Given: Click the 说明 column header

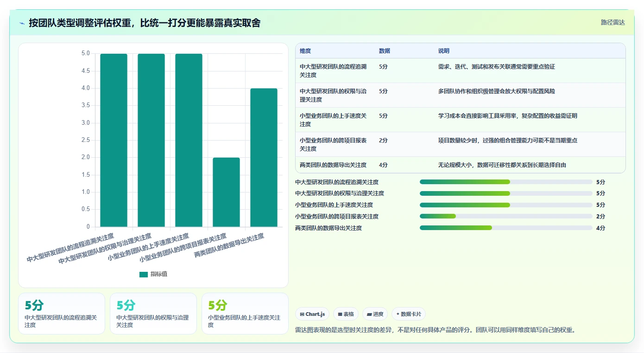Looking at the screenshot, I should coord(444,51).
